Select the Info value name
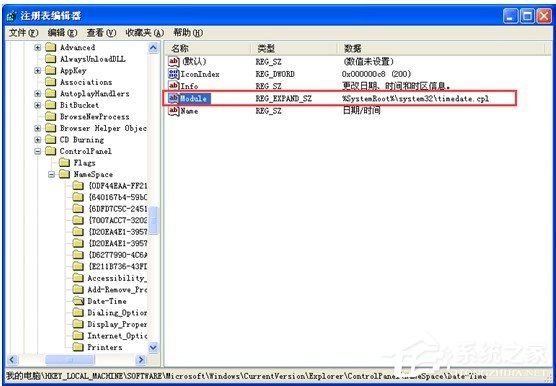The height and width of the screenshot is (386, 556). point(189,86)
